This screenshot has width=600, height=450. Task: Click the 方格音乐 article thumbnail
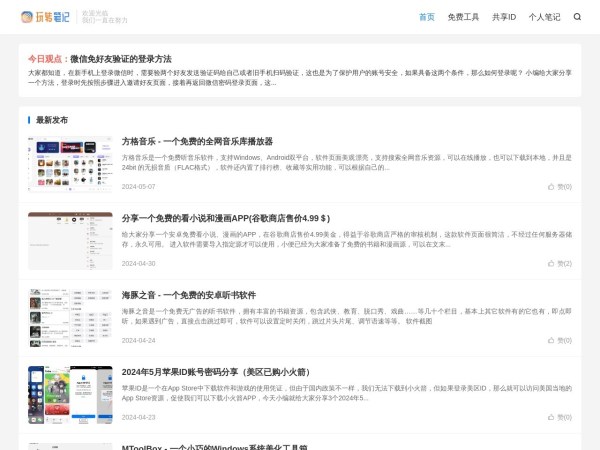click(x=70, y=164)
